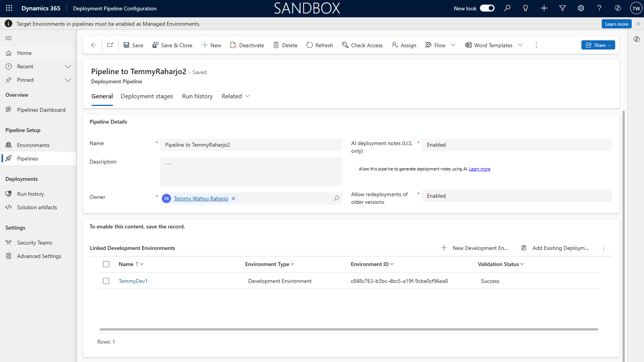Check the TemmyDev1 row checkbox
644x362 pixels.
pyautogui.click(x=106, y=281)
